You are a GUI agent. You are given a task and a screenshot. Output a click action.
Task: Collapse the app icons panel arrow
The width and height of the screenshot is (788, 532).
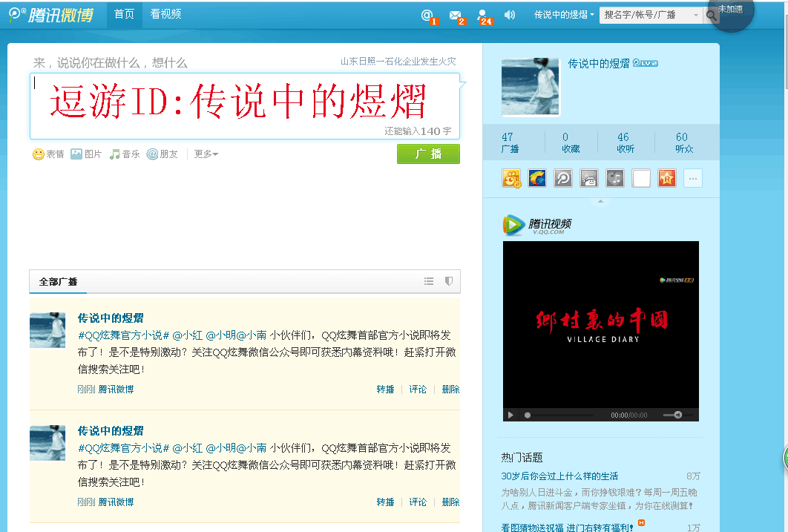point(600,201)
